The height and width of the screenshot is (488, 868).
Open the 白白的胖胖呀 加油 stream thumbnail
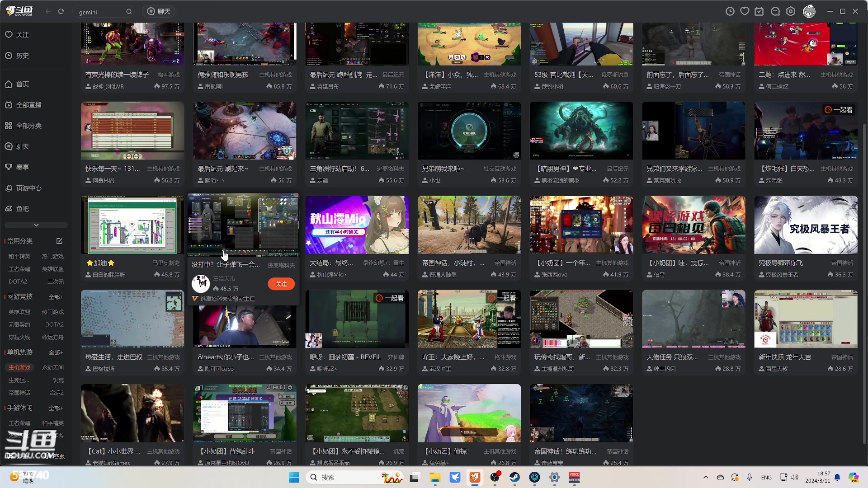132,225
